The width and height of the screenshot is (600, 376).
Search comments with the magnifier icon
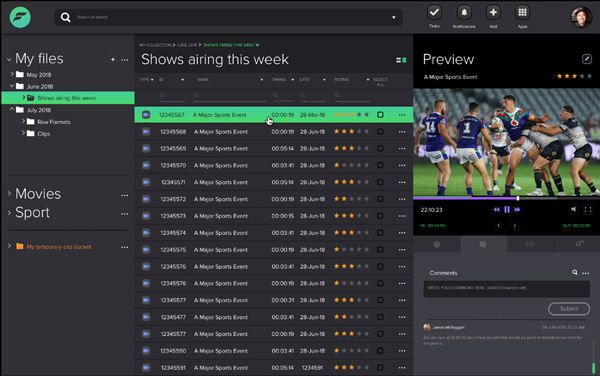click(x=575, y=272)
